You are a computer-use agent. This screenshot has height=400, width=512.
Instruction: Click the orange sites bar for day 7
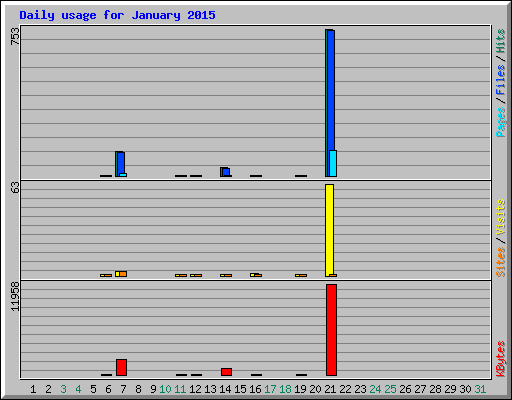pos(123,274)
